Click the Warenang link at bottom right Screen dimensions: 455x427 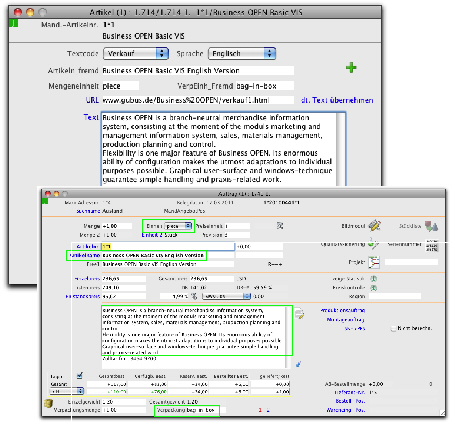tap(339, 410)
